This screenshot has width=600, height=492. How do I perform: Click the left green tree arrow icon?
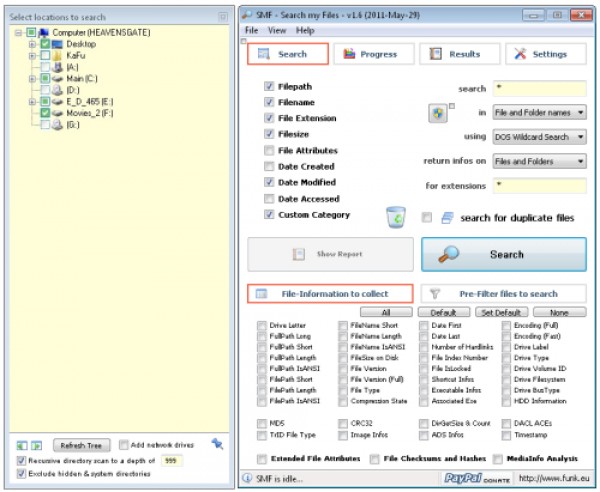tap(22, 445)
